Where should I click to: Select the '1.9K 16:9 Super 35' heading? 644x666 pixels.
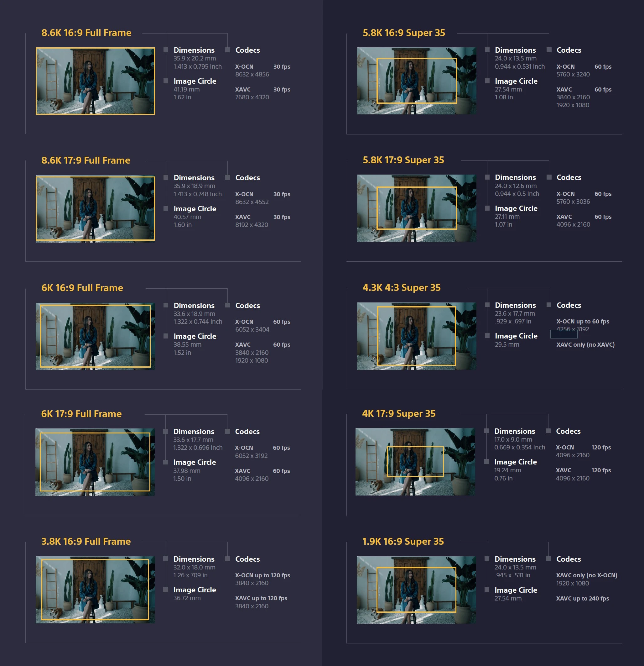403,541
